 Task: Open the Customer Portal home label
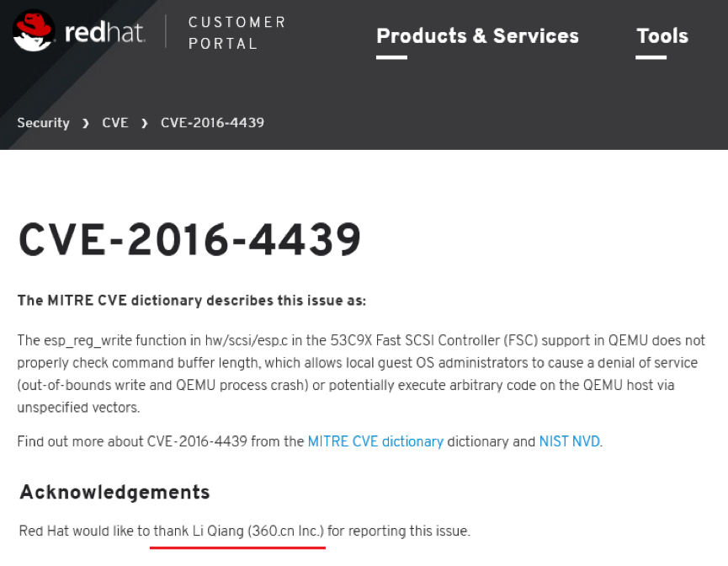coord(236,33)
